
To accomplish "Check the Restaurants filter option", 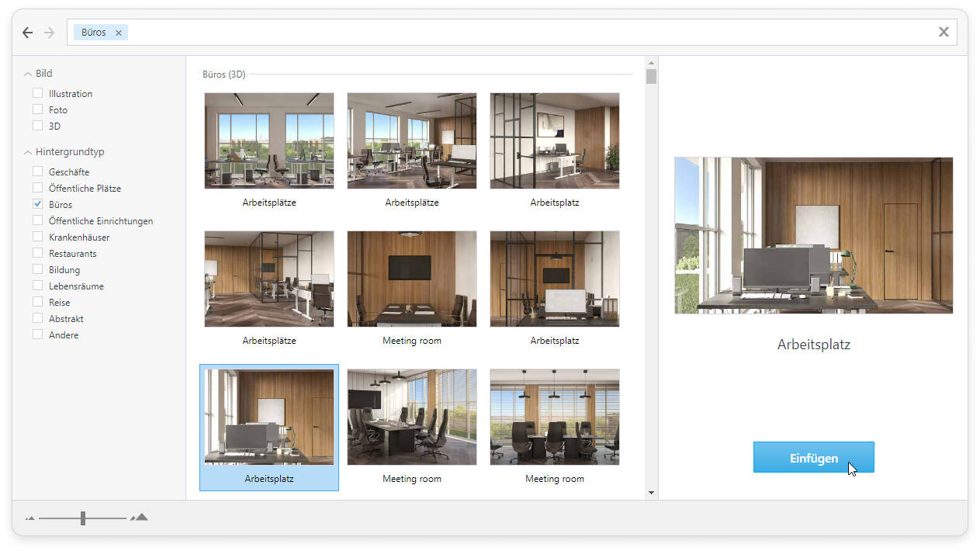I will point(38,254).
